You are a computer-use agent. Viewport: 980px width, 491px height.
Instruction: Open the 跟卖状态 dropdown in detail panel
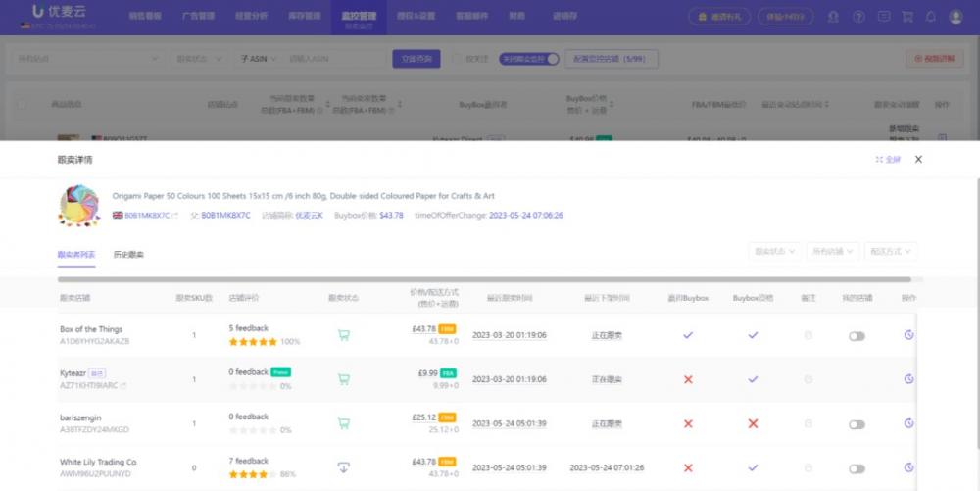point(774,251)
